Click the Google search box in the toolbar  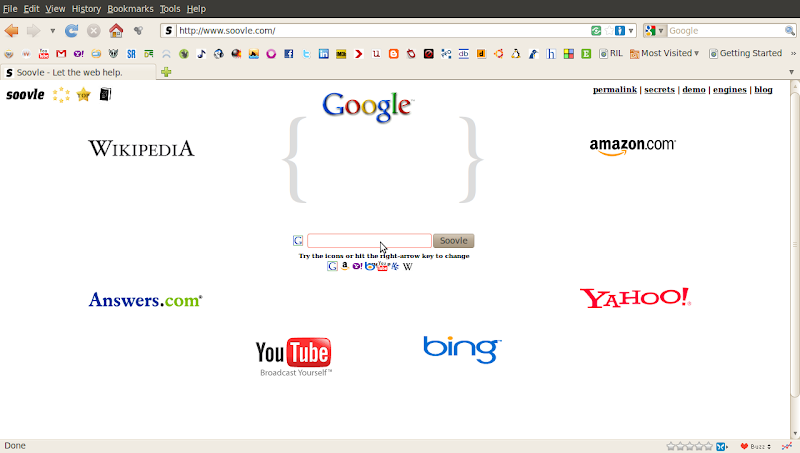click(726, 31)
